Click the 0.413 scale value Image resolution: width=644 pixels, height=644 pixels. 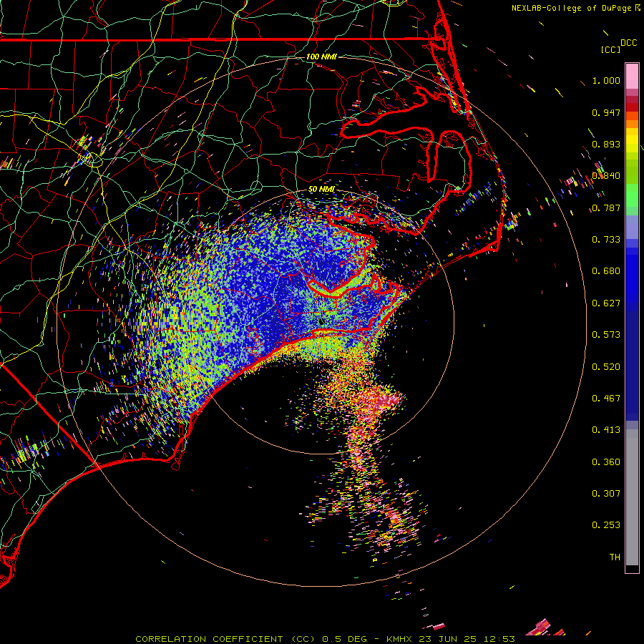606,430
